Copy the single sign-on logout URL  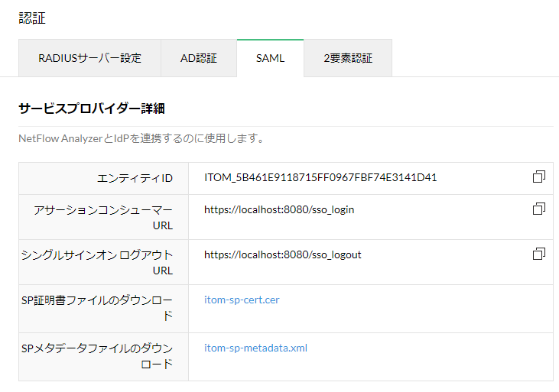(x=539, y=254)
